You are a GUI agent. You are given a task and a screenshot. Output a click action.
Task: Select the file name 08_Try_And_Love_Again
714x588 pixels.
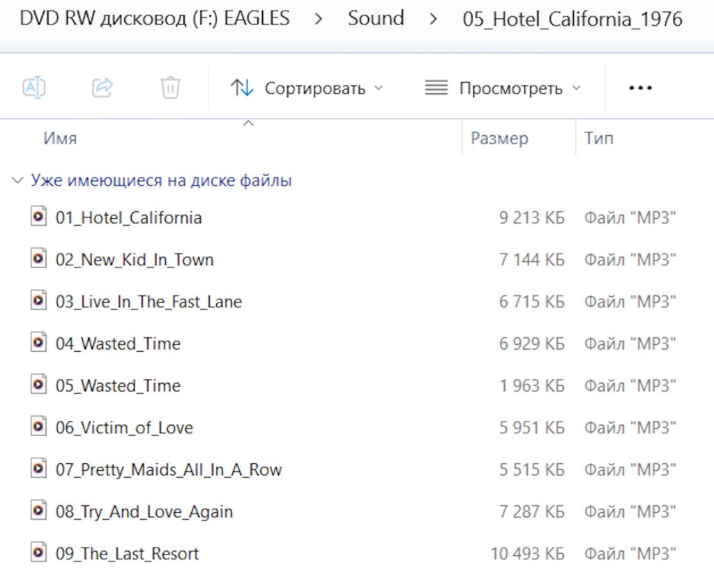coord(144,511)
